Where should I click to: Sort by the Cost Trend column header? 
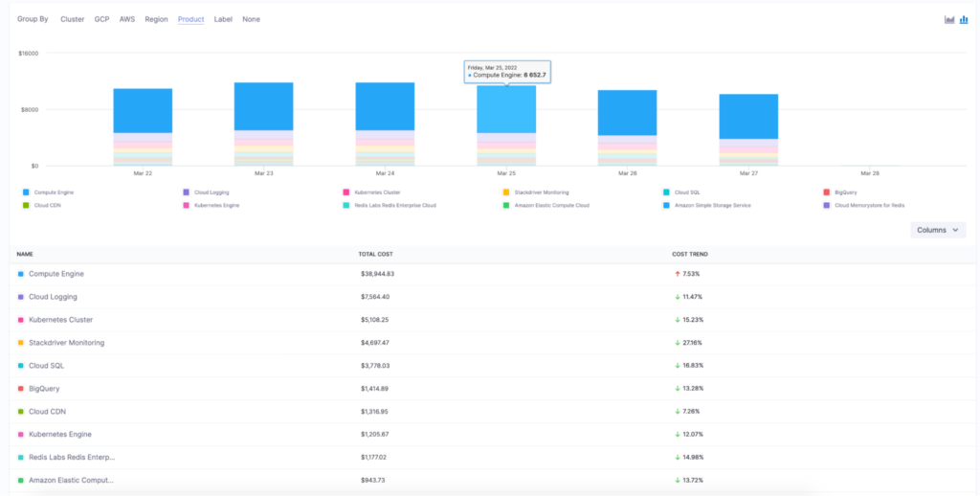pyautogui.click(x=690, y=255)
